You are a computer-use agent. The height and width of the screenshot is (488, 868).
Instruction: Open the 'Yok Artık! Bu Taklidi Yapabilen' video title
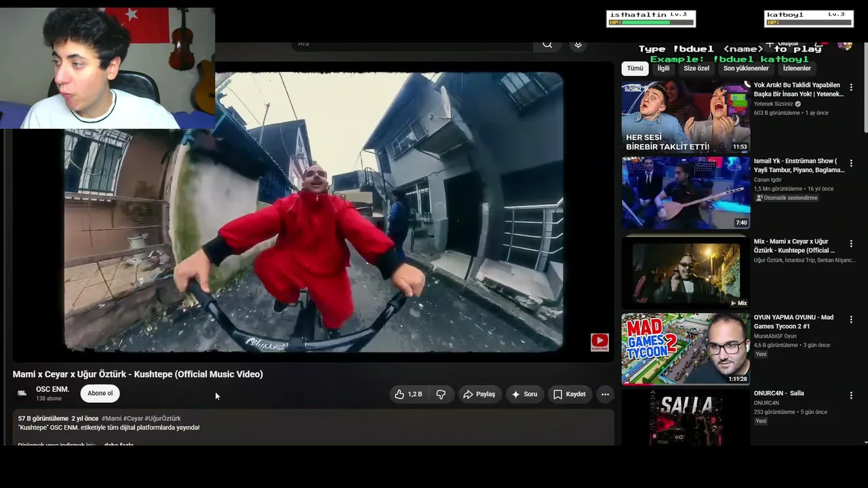799,89
